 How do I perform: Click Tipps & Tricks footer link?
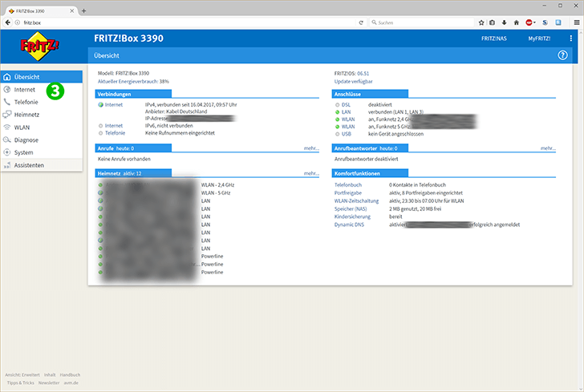[21, 382]
